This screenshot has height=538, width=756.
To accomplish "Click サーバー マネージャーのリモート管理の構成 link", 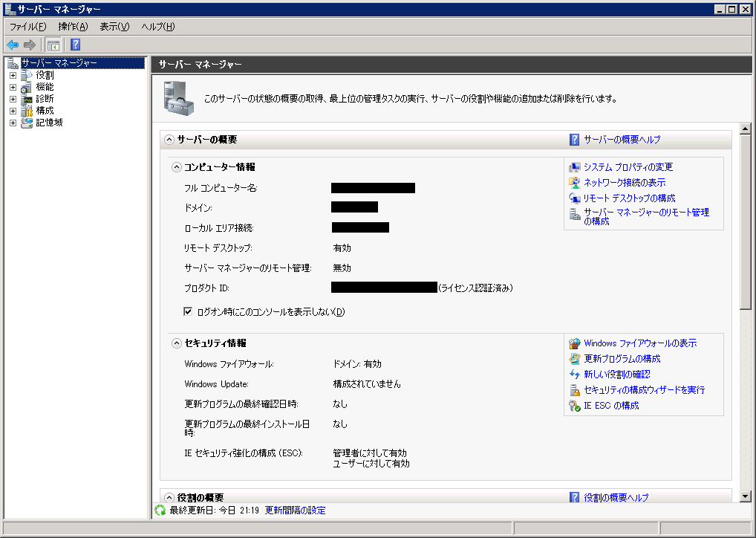I will point(646,217).
